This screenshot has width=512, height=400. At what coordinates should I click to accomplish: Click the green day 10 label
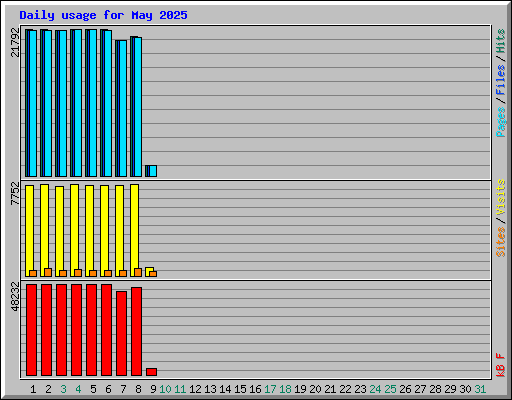tap(165, 389)
